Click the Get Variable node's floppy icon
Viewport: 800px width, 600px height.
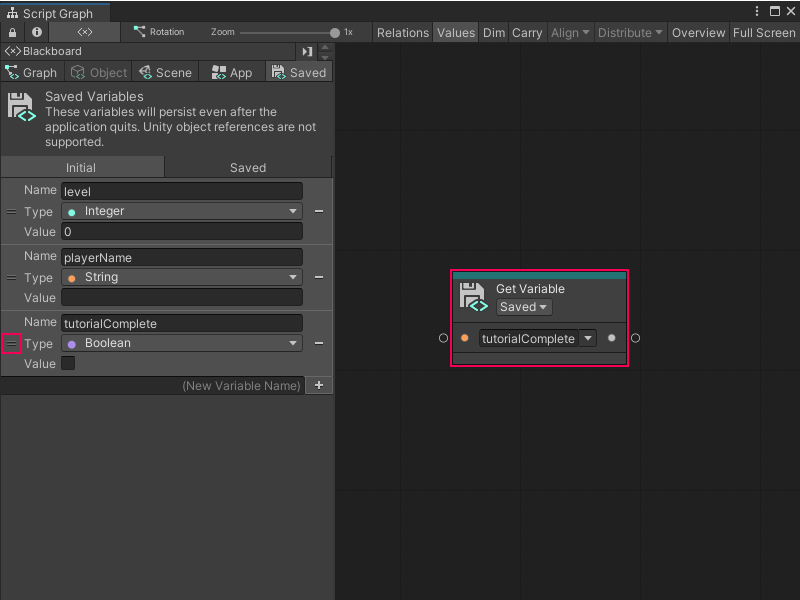pos(471,297)
